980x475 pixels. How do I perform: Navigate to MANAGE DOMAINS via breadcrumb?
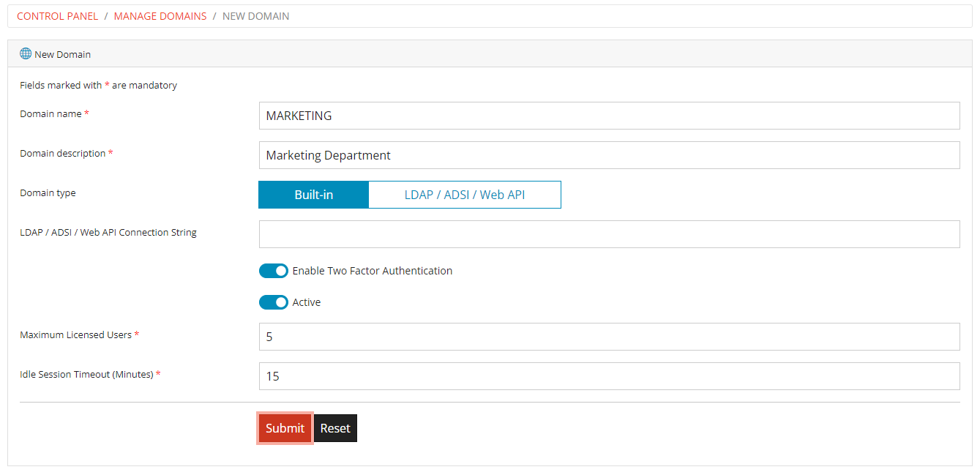click(160, 15)
